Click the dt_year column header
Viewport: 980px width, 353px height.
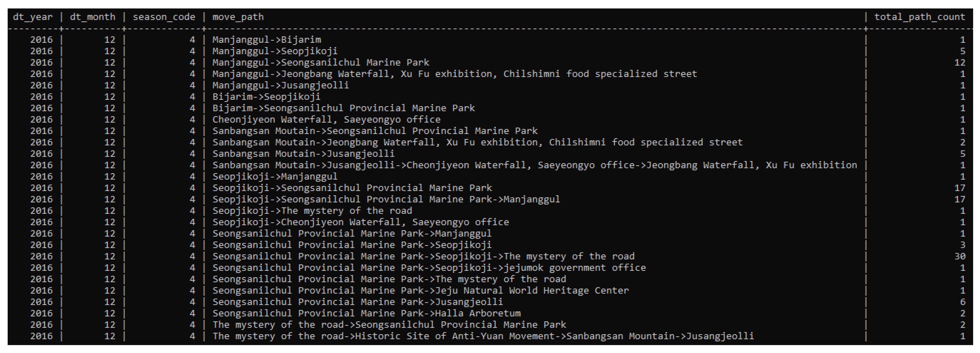tap(33, 17)
